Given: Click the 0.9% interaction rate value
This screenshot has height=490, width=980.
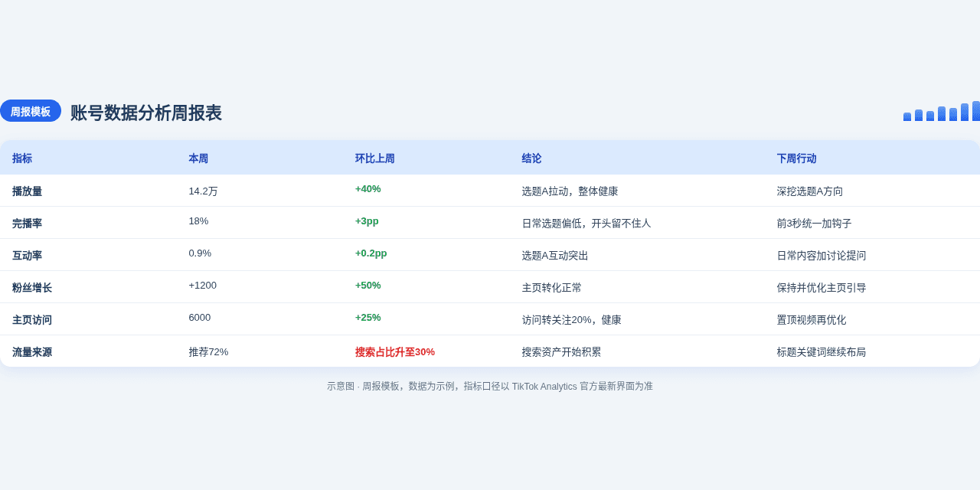Looking at the screenshot, I should tap(200, 253).
